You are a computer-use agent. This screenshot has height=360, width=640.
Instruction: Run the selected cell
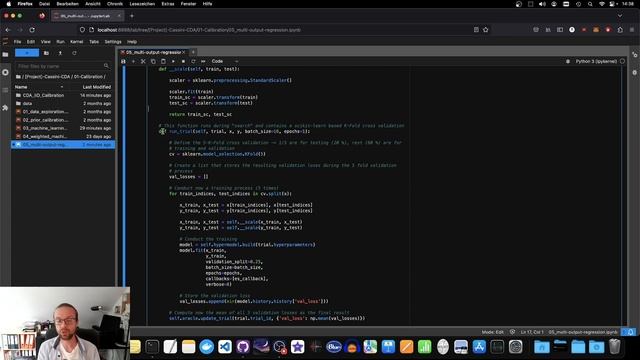point(173,61)
